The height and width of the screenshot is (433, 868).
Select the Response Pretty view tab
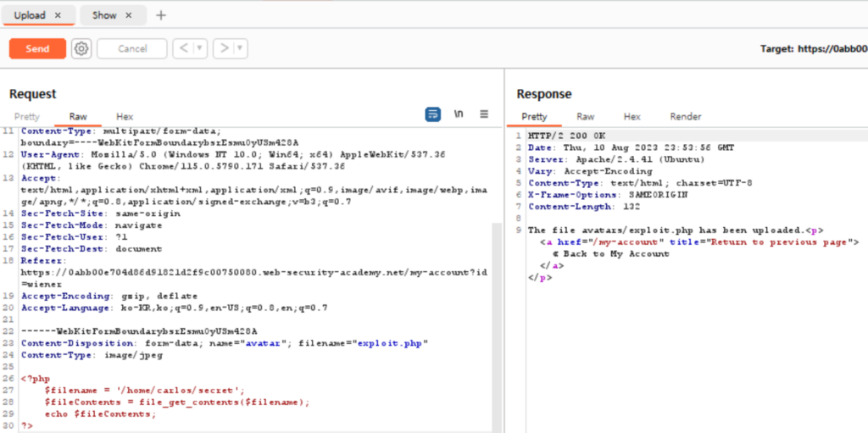(534, 117)
